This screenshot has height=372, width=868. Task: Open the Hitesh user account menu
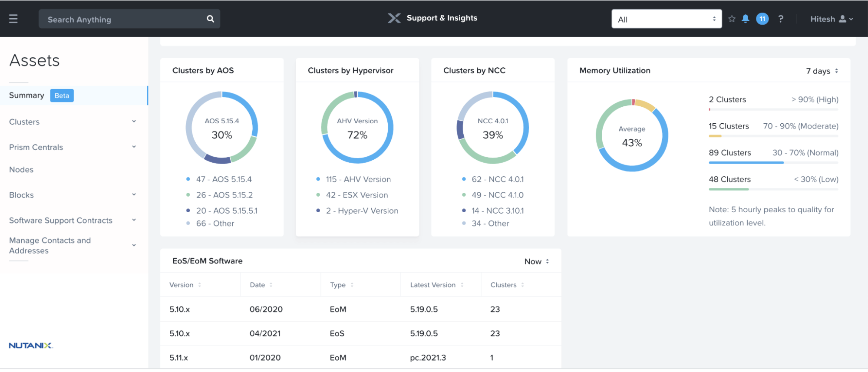[x=831, y=19]
